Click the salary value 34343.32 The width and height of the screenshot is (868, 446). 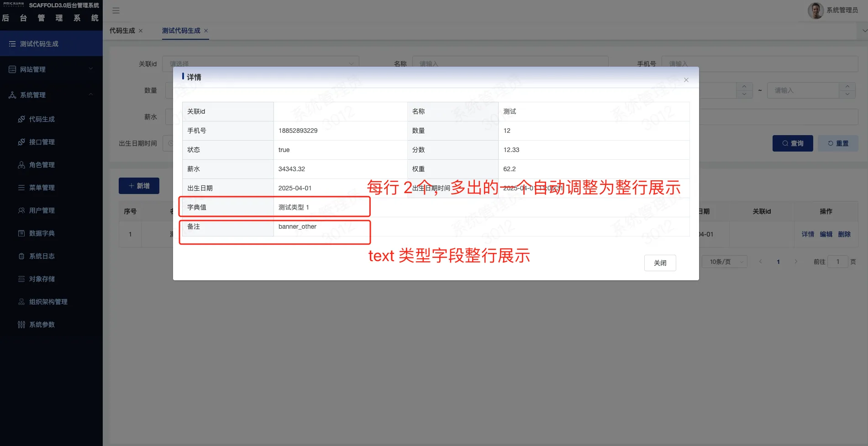point(291,169)
